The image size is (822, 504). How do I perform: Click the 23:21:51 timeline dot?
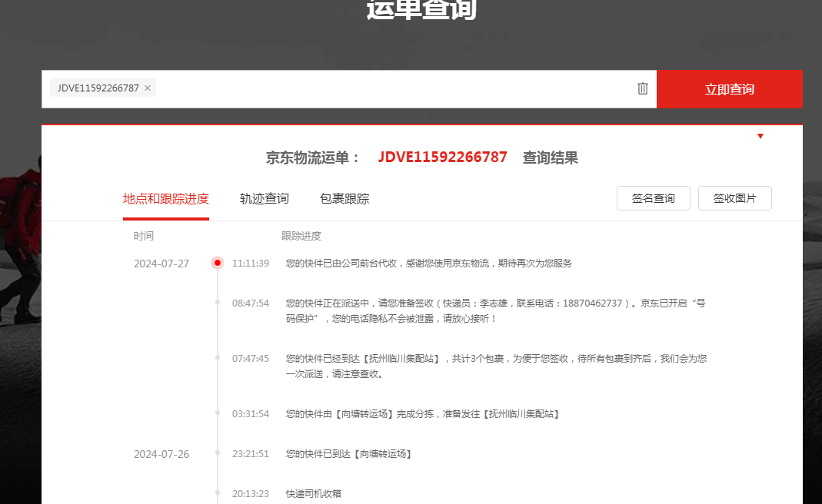point(218,453)
